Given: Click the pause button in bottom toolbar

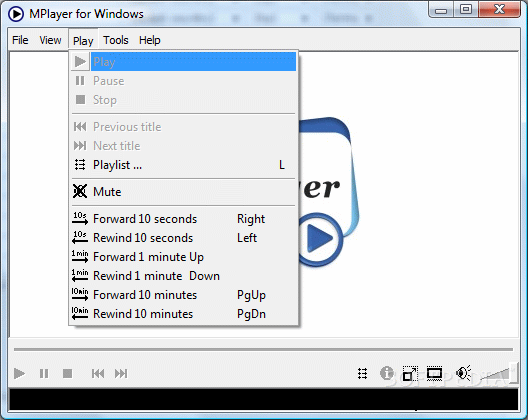Looking at the screenshot, I should [44, 374].
